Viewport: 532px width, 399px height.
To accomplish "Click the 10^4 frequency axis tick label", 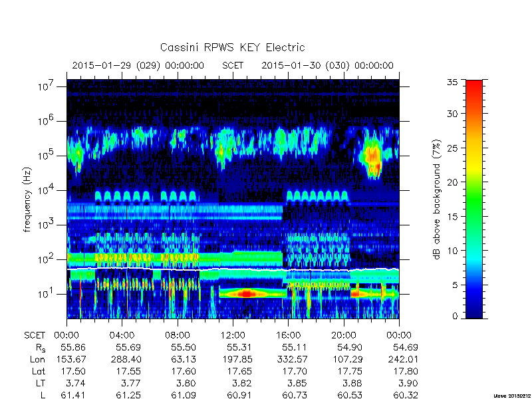I will pyautogui.click(x=45, y=190).
